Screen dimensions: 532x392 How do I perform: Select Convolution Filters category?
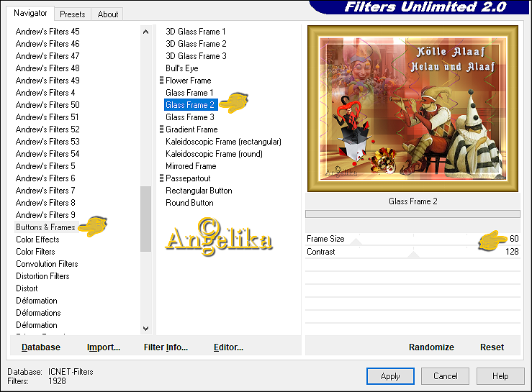(x=47, y=264)
